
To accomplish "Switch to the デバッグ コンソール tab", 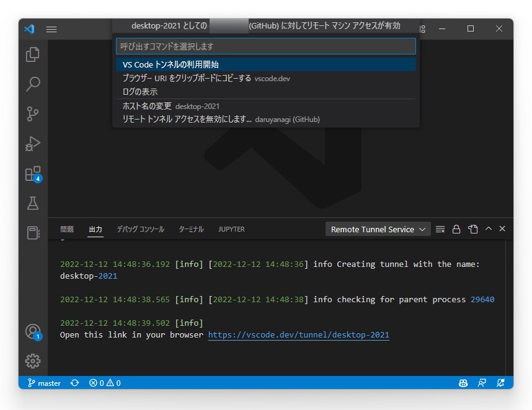I will coord(141,229).
